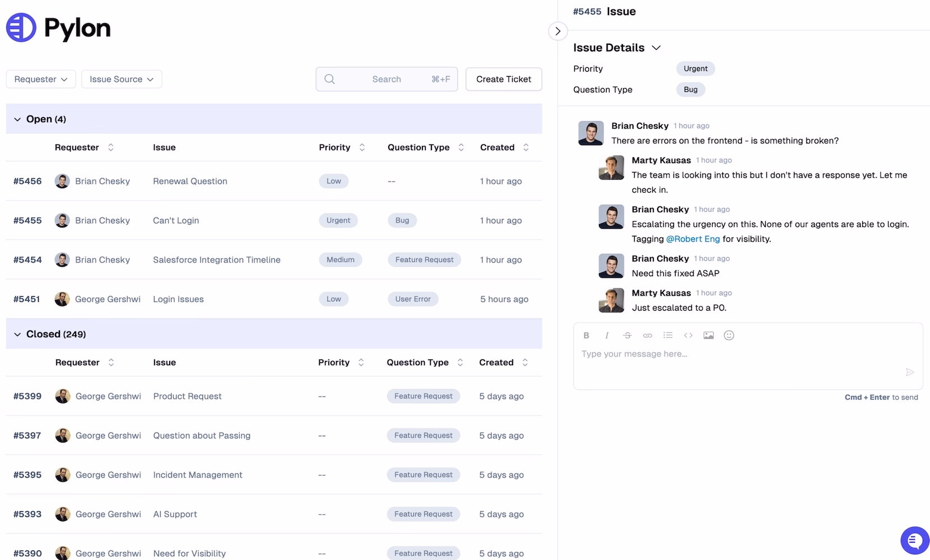The image size is (930, 560).
Task: Click George Gershwi avatar on ticket #5451
Action: point(62,299)
